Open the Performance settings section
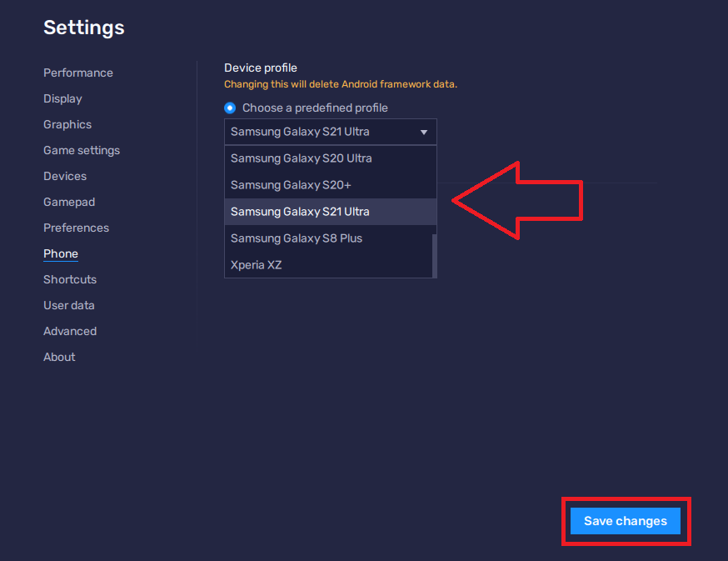The width and height of the screenshot is (728, 561). (x=78, y=73)
